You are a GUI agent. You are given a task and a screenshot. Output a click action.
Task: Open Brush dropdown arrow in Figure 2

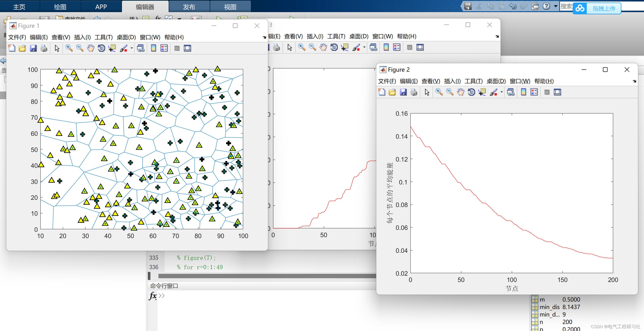click(502, 92)
